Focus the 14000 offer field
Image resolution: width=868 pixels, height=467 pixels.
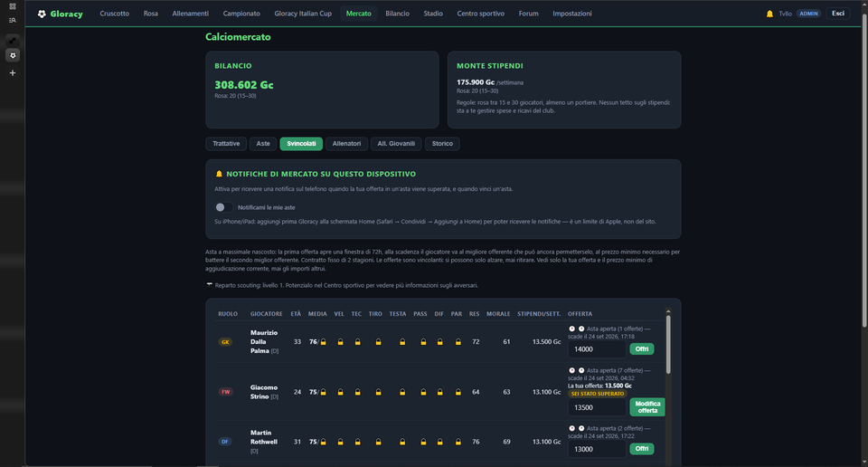(x=597, y=349)
